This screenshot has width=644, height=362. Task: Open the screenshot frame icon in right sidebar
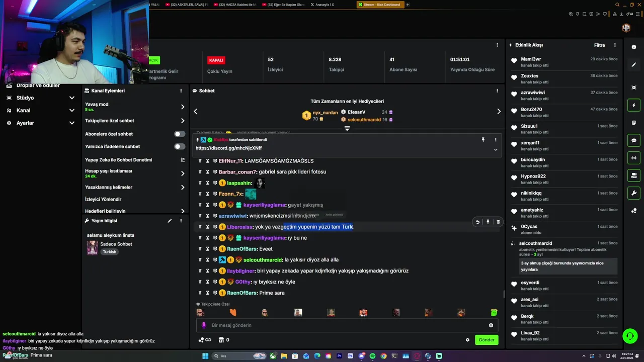click(634, 87)
